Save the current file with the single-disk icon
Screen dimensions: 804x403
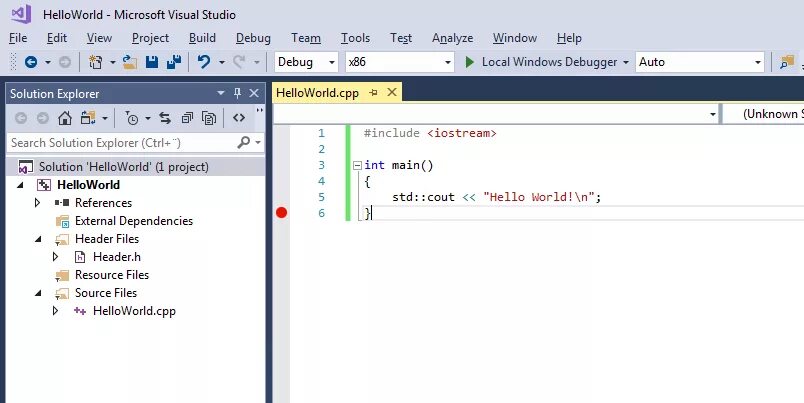152,62
